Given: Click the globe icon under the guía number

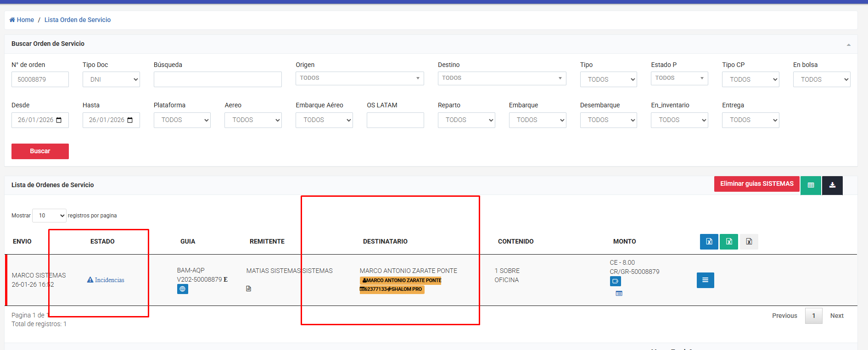Looking at the screenshot, I should click(x=183, y=289).
